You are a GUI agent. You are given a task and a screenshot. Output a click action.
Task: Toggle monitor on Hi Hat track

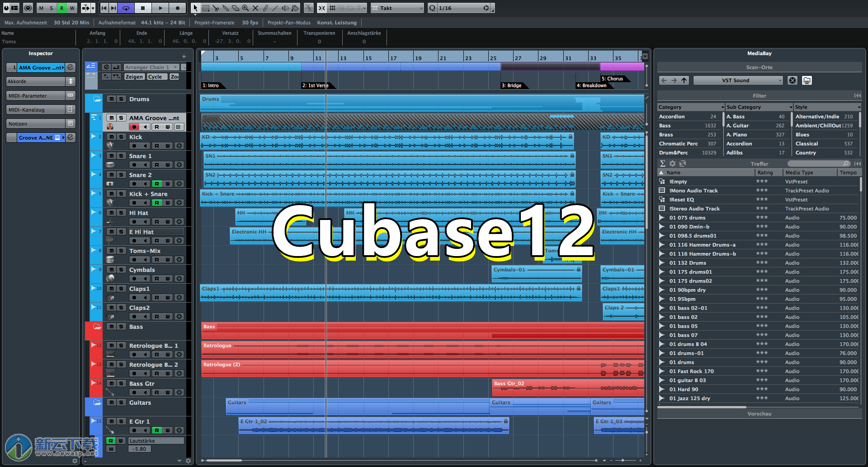(145, 222)
